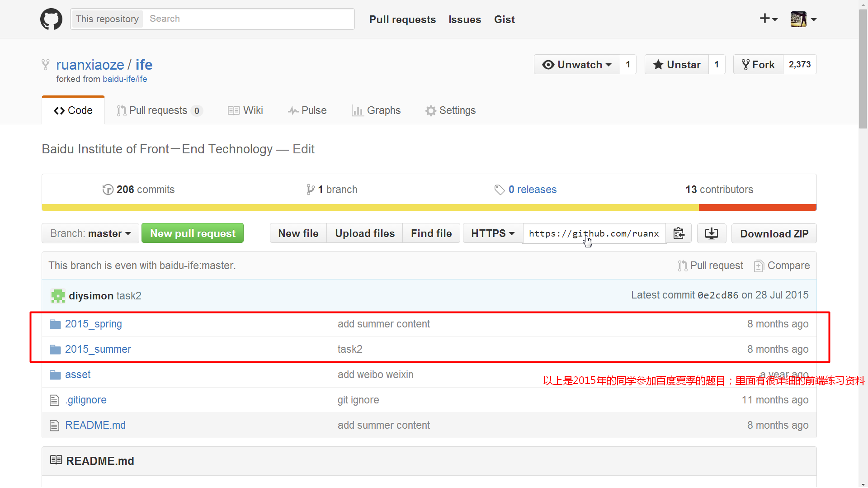Open the ruanxiaoze user link
The width and height of the screenshot is (868, 488).
pos(90,65)
